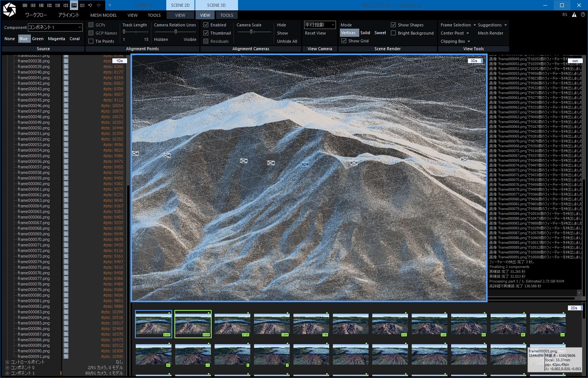Toggle the Show Grid checkbox
Viewport: 588px width, 378px height.
[x=344, y=41]
